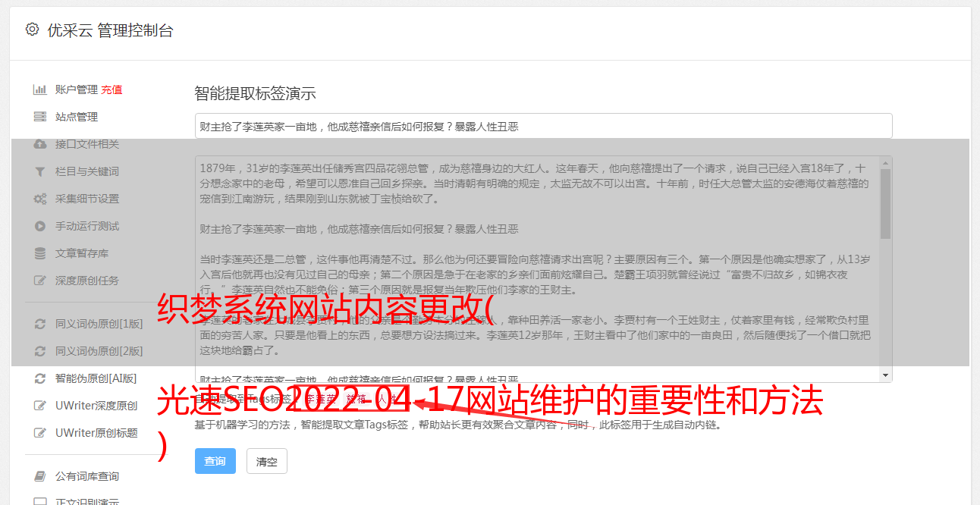Select the 站点管理 server icon
The width and height of the screenshot is (980, 505).
coord(40,117)
